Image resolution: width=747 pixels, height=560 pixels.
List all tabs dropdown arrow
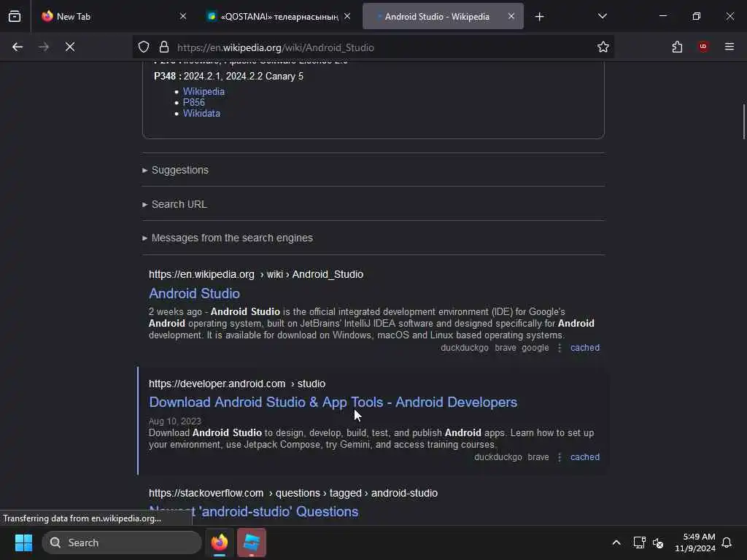click(x=602, y=16)
